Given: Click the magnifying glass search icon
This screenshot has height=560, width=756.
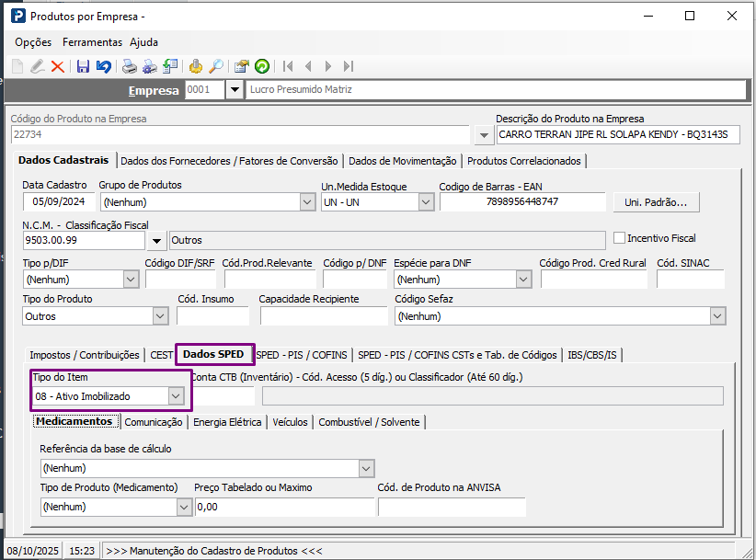Looking at the screenshot, I should 216,66.
